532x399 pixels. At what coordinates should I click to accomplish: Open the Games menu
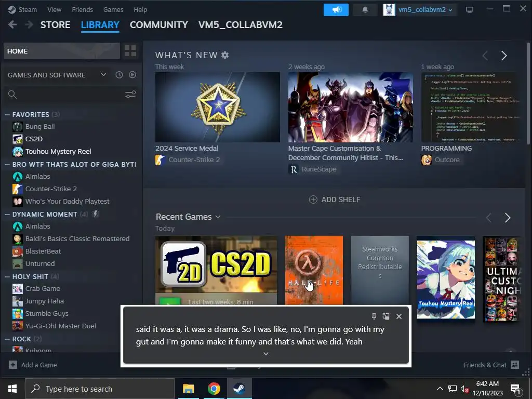113,9
